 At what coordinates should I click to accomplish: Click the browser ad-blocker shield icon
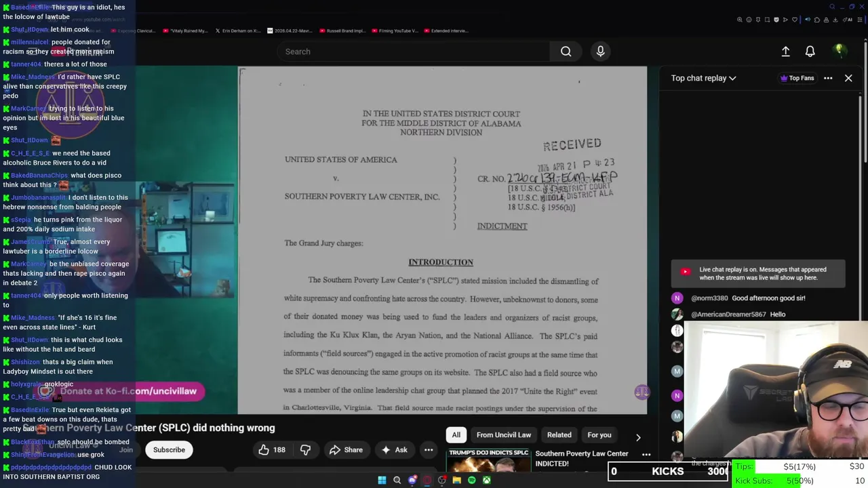(776, 20)
